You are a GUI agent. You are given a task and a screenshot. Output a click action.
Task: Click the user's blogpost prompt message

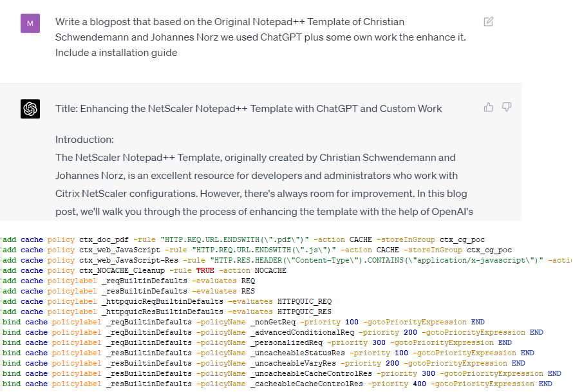[258, 37]
